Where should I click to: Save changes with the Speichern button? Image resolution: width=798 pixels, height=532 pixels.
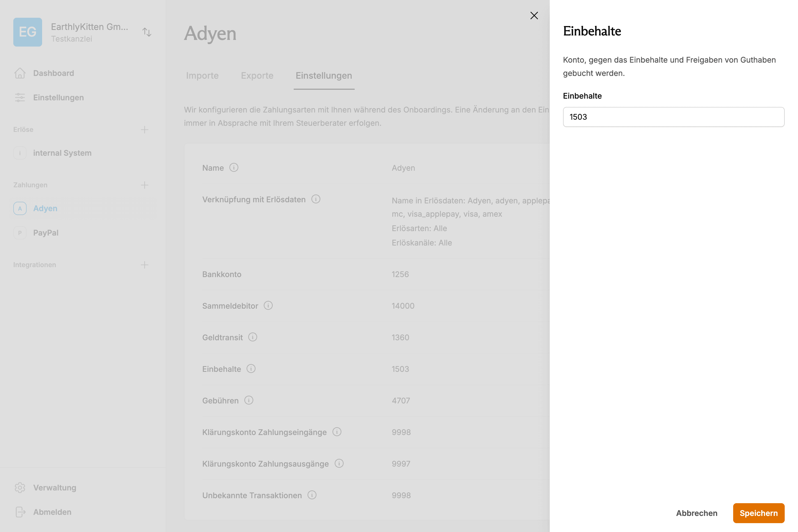[x=759, y=513]
